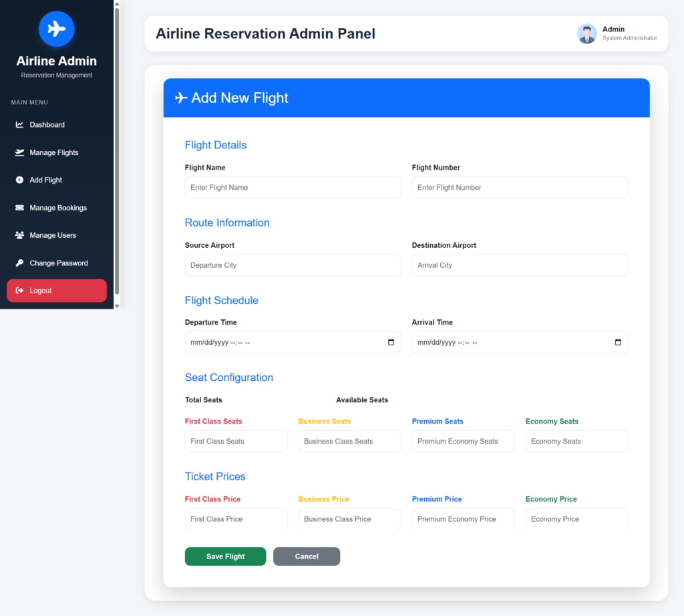
Task: Focus the Enter Flight Name field
Action: tap(293, 188)
